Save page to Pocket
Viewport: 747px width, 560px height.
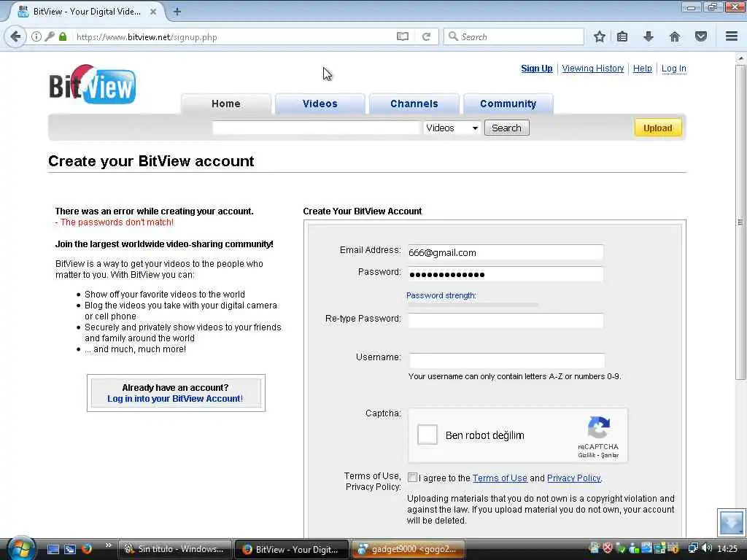pyautogui.click(x=701, y=36)
